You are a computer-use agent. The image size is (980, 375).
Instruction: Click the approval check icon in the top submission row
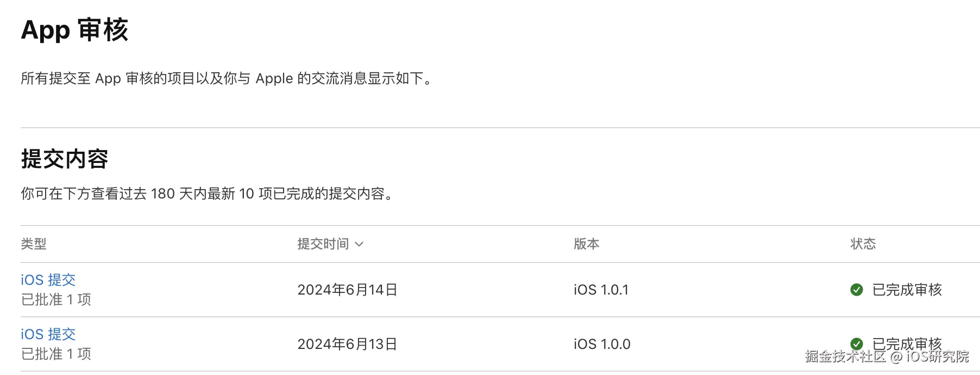[x=857, y=290]
